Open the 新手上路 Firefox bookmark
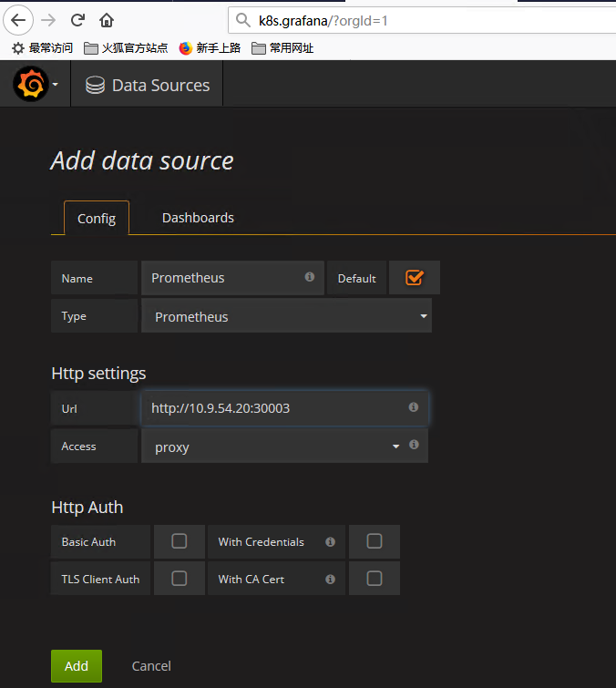Viewport: 616px width, 688px height. coord(210,47)
